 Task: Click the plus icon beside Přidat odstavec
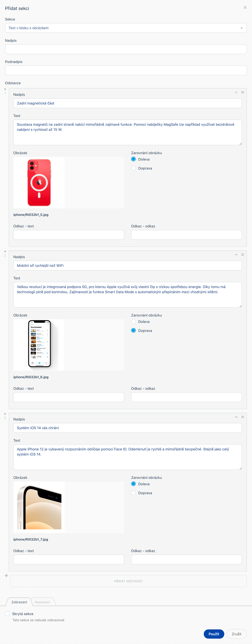click(7, 576)
